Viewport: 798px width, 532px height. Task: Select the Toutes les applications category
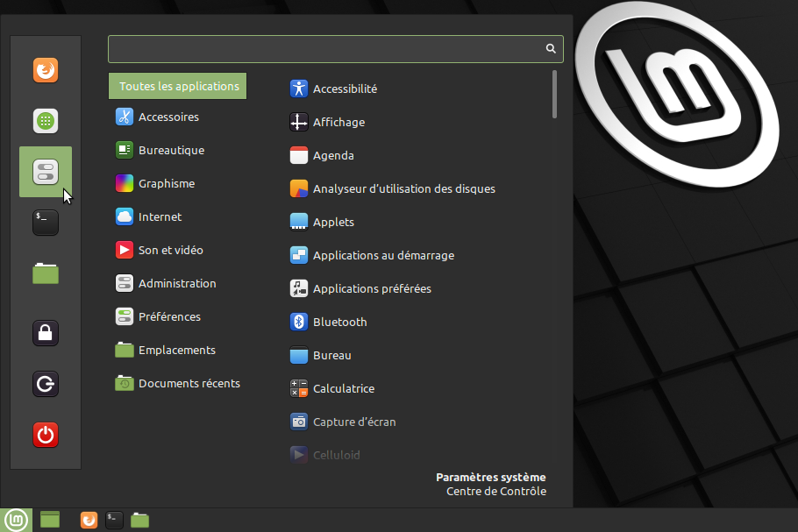tap(178, 86)
